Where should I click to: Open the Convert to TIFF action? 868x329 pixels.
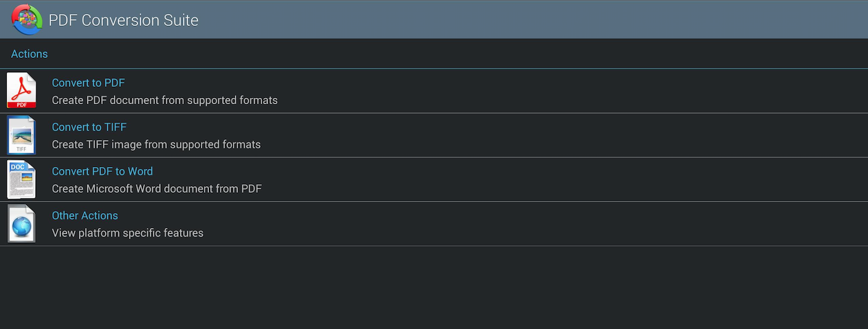point(434,136)
